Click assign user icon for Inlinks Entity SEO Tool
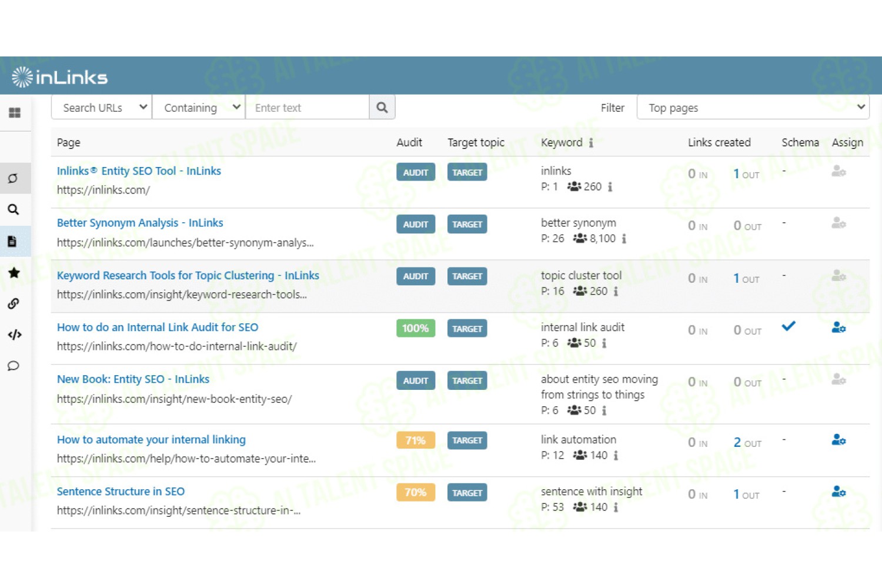Image resolution: width=882 pixels, height=588 pixels. pyautogui.click(x=838, y=171)
